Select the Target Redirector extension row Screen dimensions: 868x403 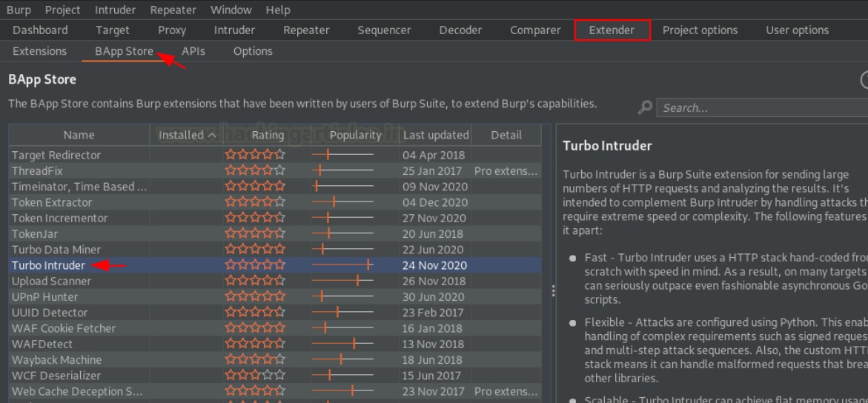point(275,155)
